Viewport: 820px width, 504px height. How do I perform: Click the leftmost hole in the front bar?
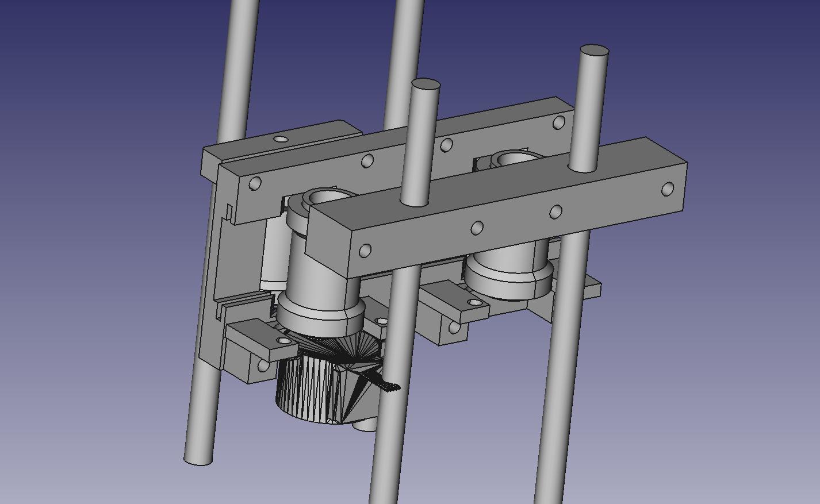[365, 251]
